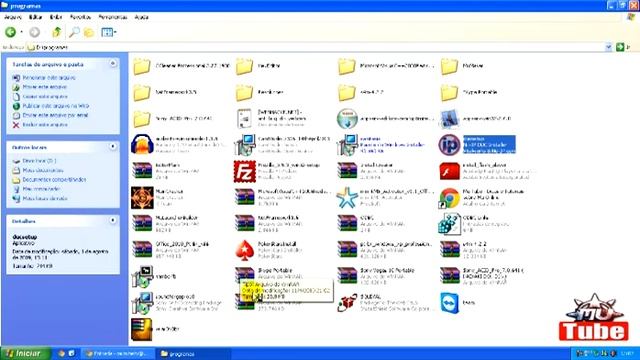Collapse the Outros locais panel
Image resolution: width=640 pixels, height=360 pixels.
tap(113, 147)
